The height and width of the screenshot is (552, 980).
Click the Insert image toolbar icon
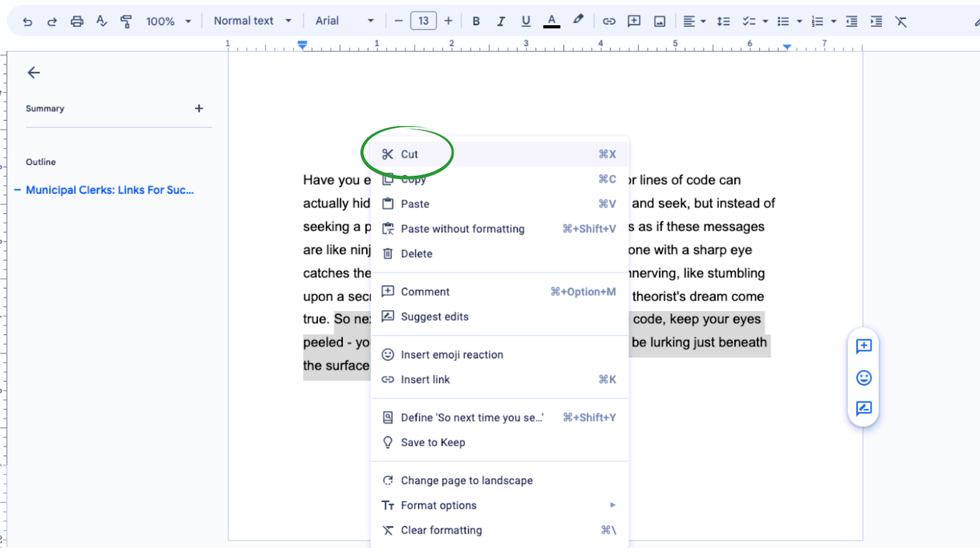[x=660, y=21]
